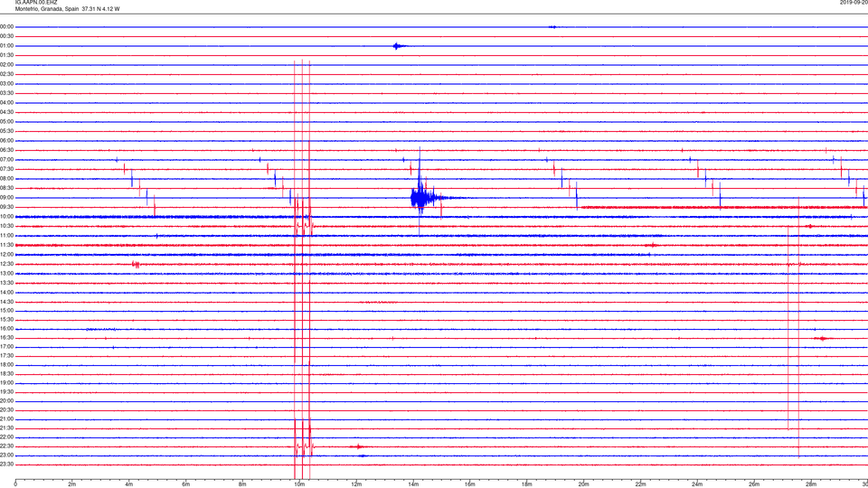This screenshot has height=488, width=868.
Task: Select the 23:30 row label
Action: tap(7, 465)
